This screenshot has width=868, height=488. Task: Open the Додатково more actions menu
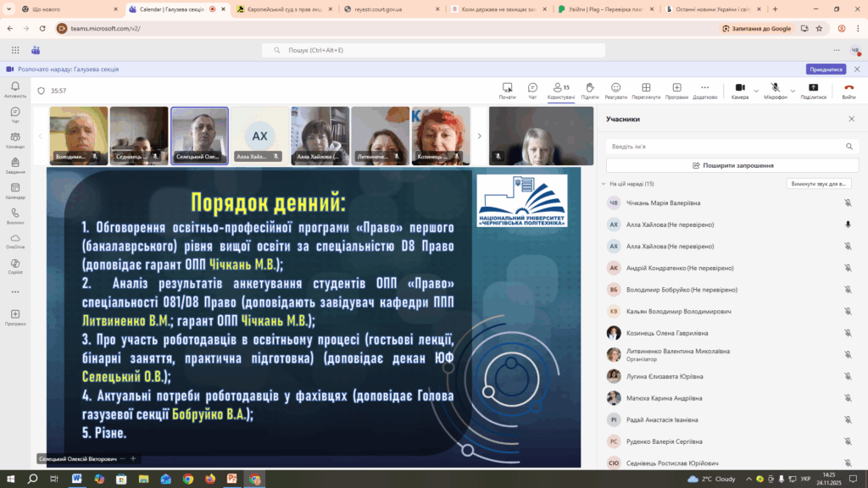[704, 88]
